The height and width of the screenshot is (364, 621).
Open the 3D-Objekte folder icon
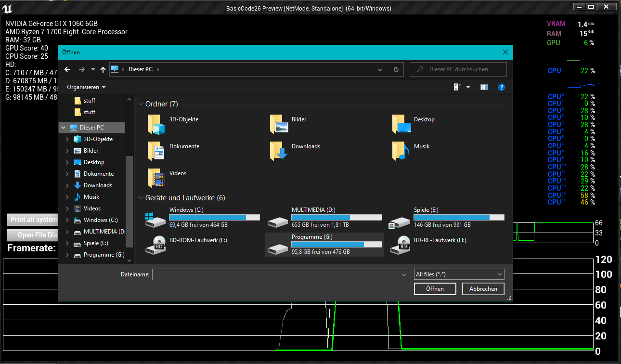[156, 124]
